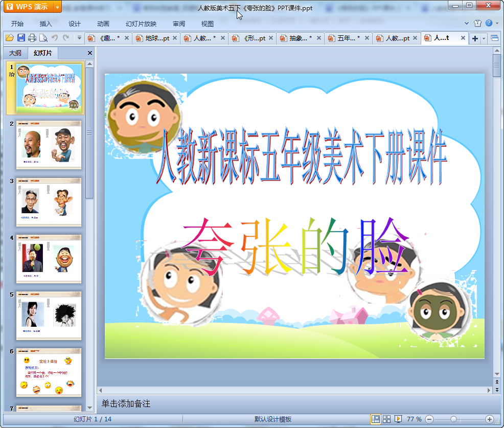Click horizontal scroll right arrow
504x428 pixels.
(x=489, y=390)
